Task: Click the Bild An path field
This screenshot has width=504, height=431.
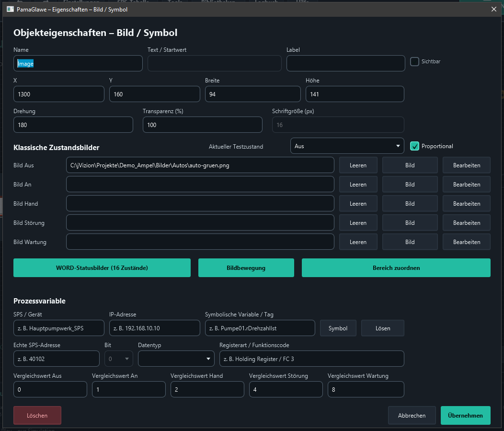Action: point(200,184)
